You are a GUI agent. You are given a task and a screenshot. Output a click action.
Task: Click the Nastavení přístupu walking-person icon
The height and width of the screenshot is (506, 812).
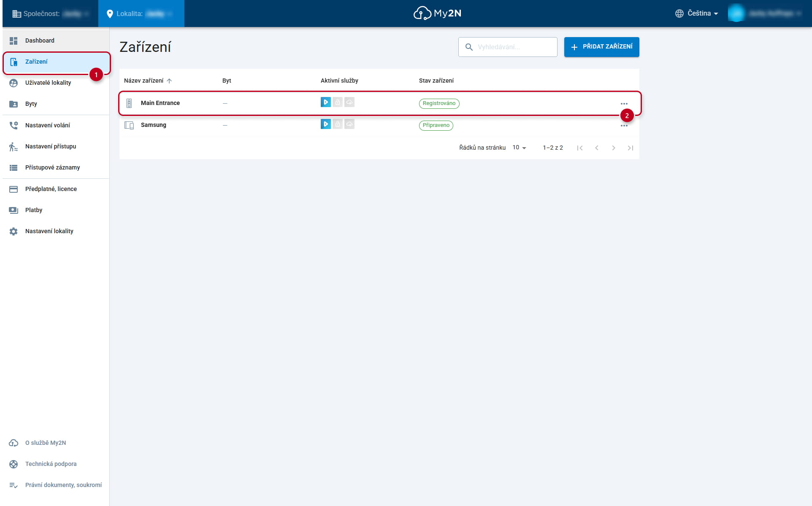14,147
